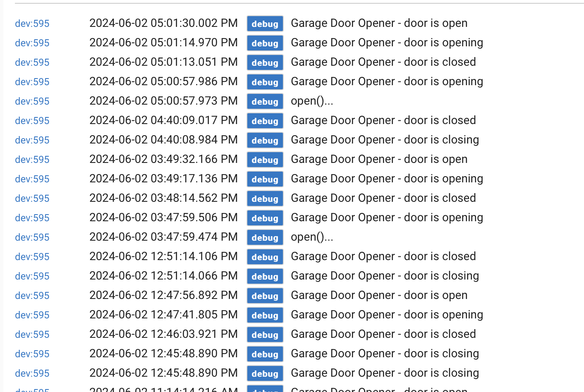Click the 03:47:59.506 PM door is opening message
This screenshot has width=584, height=392.
point(387,218)
